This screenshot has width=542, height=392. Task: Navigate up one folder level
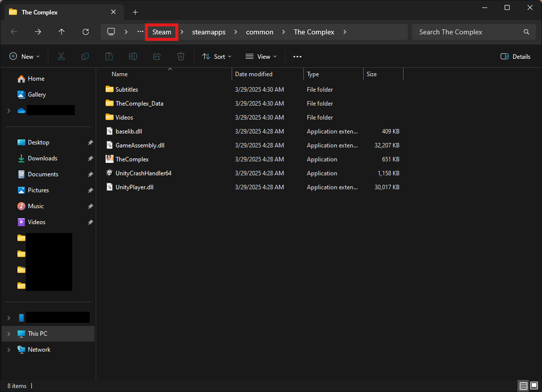coord(62,32)
